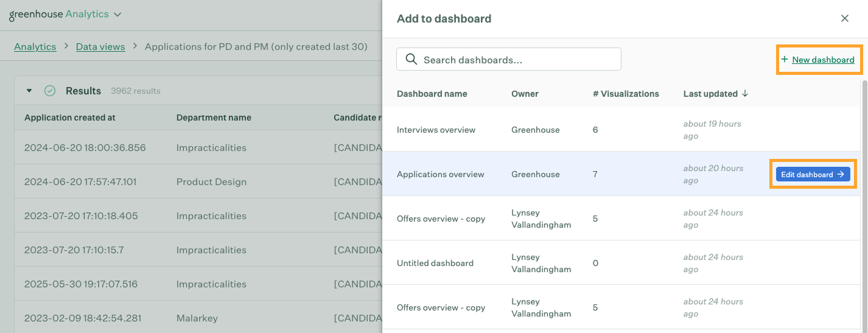Click the 2023-07-20 17:10:18.405 timestamp cell
The image size is (868, 333).
[81, 216]
